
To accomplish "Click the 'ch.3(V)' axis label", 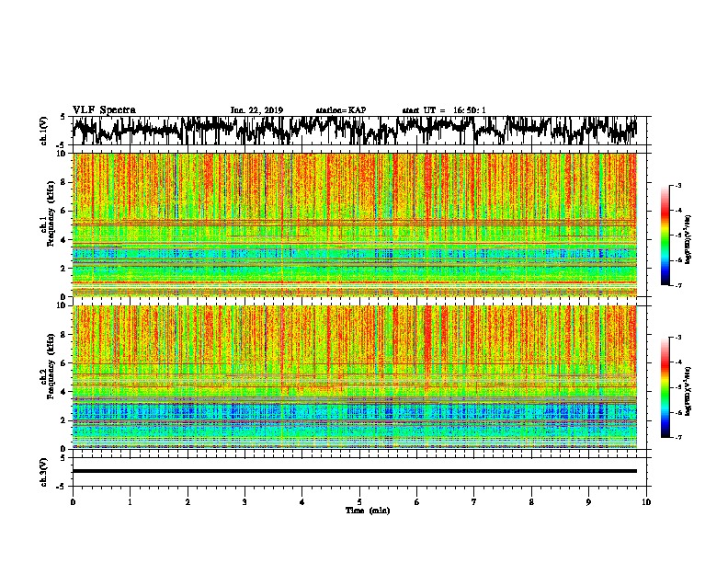I will 43,472.
